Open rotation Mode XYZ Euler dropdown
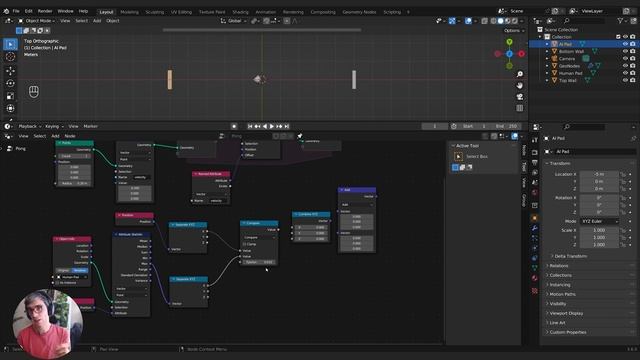 click(599, 221)
